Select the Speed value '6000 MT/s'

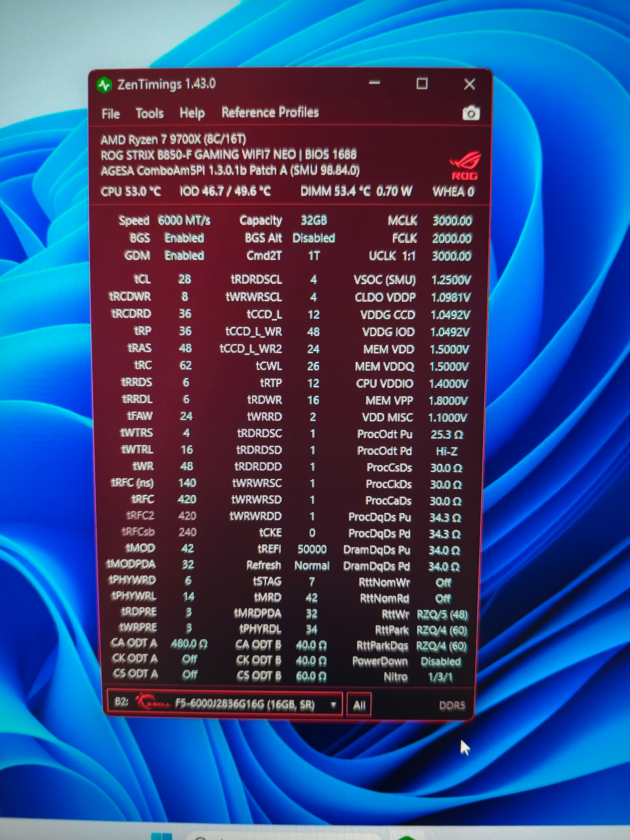point(184,220)
